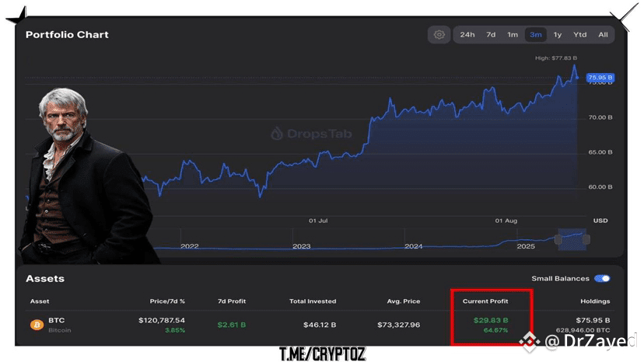Toggle the Small Balances switch

pyautogui.click(x=602, y=279)
